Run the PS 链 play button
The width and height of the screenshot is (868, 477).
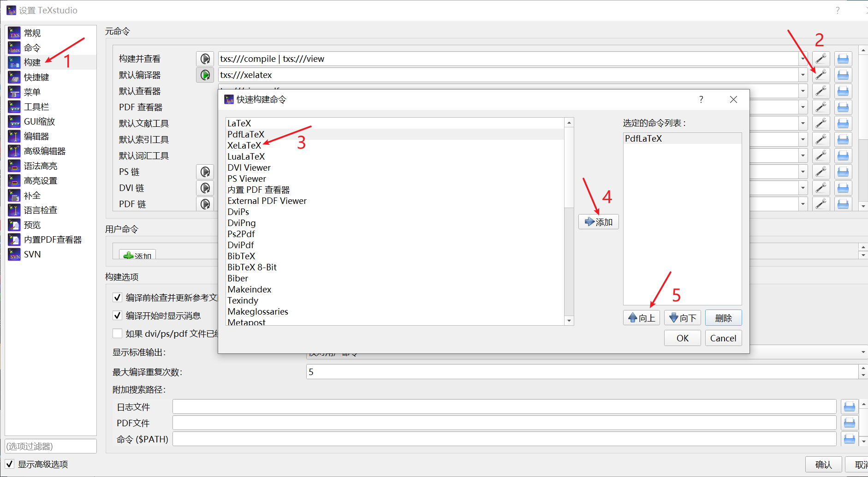205,172
